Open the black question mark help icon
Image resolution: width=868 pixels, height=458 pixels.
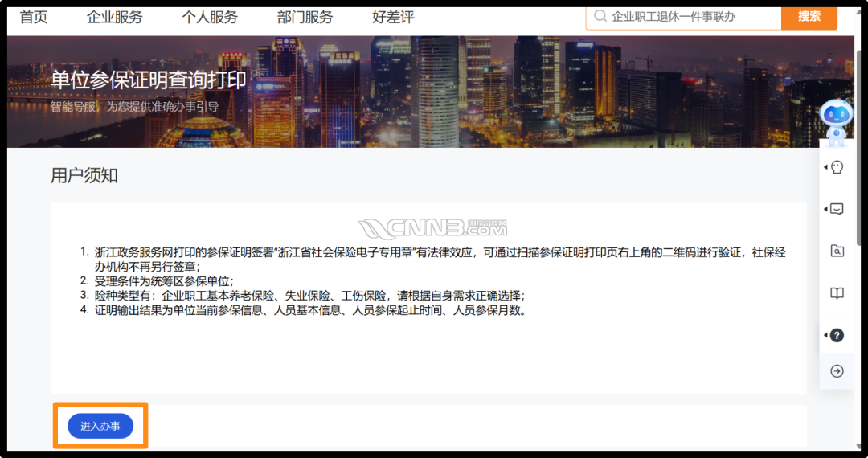point(837,335)
